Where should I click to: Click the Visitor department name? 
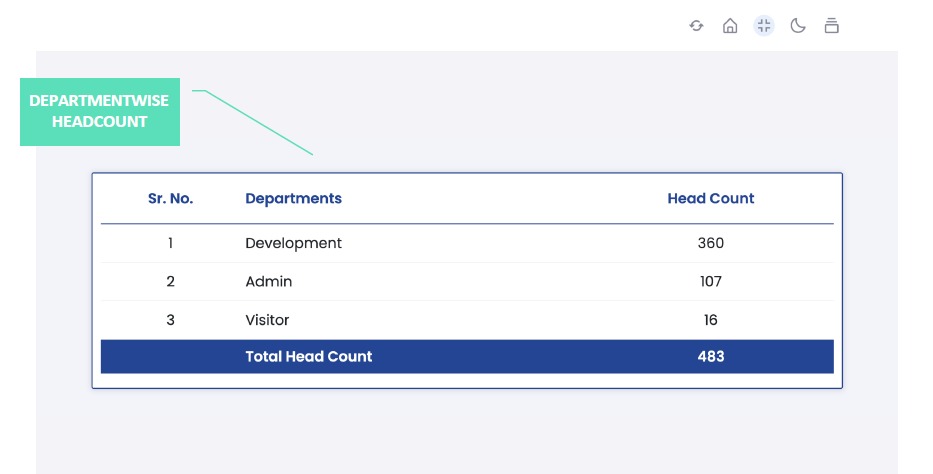click(x=267, y=320)
